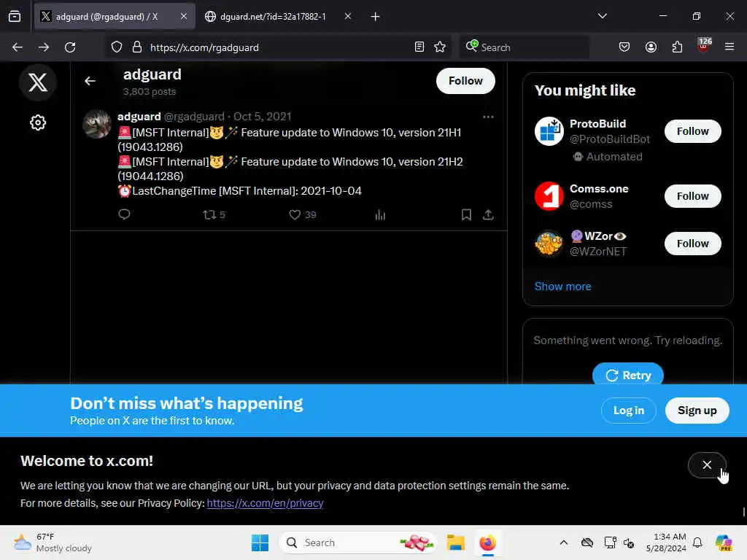
Task: Click Show more under You might like
Action: click(562, 287)
